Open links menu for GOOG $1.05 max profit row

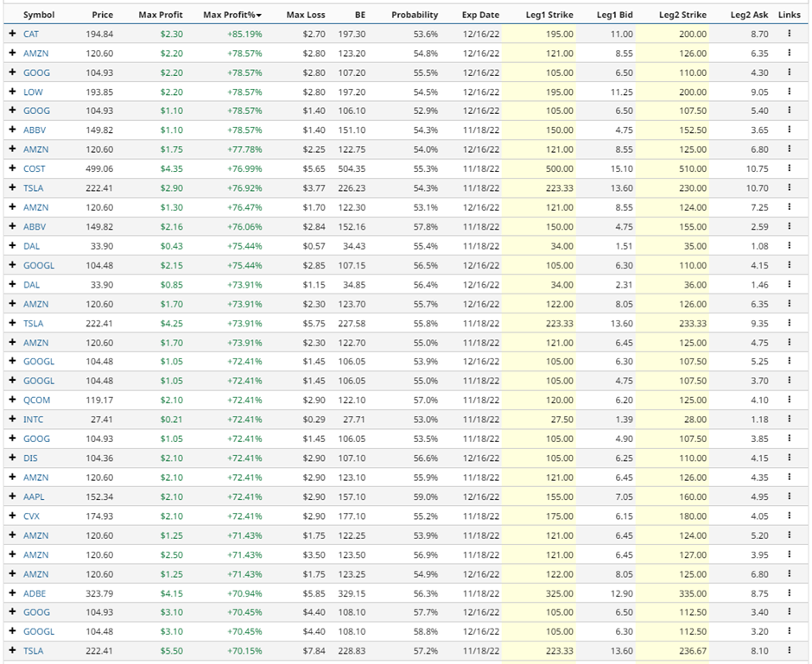click(790, 439)
